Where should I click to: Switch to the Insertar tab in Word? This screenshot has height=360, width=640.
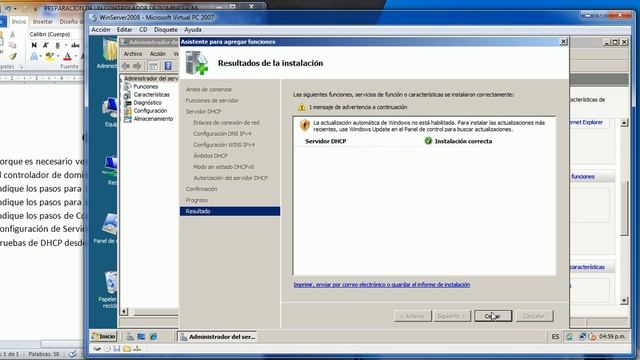point(42,22)
